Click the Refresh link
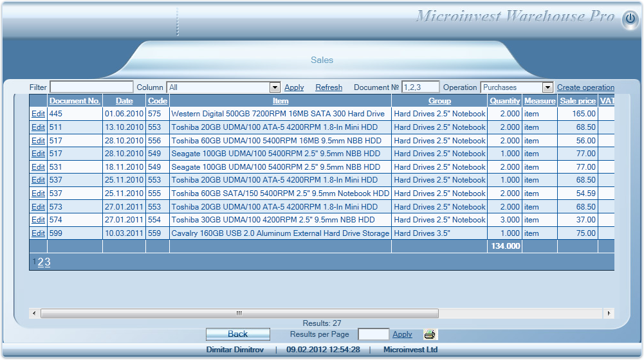This screenshot has height=360, width=644. point(329,87)
